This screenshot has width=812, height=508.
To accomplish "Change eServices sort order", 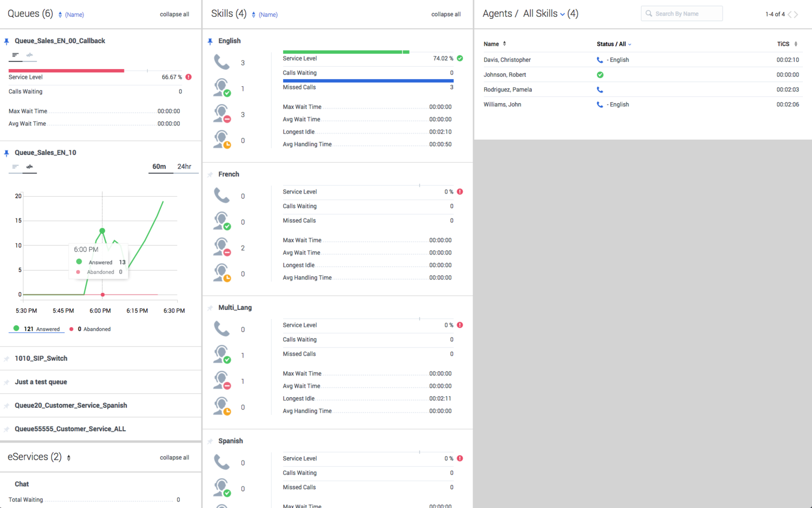I will [69, 458].
